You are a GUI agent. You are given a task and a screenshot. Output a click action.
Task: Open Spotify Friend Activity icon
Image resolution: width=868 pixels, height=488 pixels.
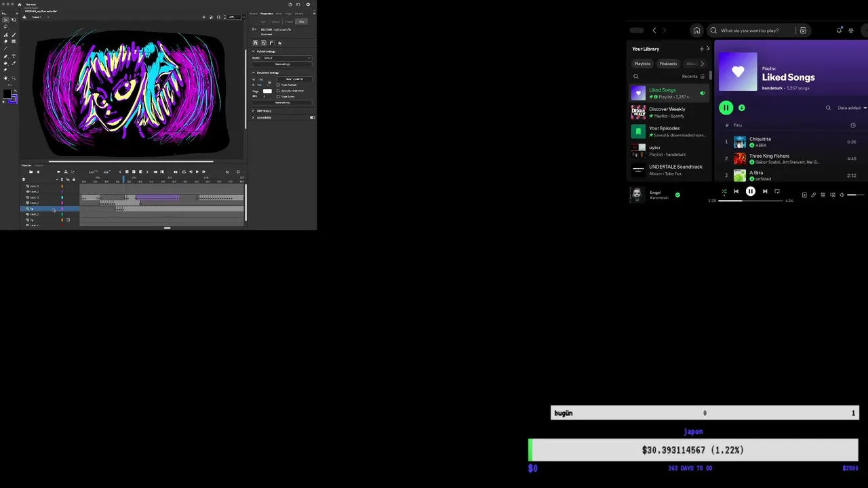[851, 30]
